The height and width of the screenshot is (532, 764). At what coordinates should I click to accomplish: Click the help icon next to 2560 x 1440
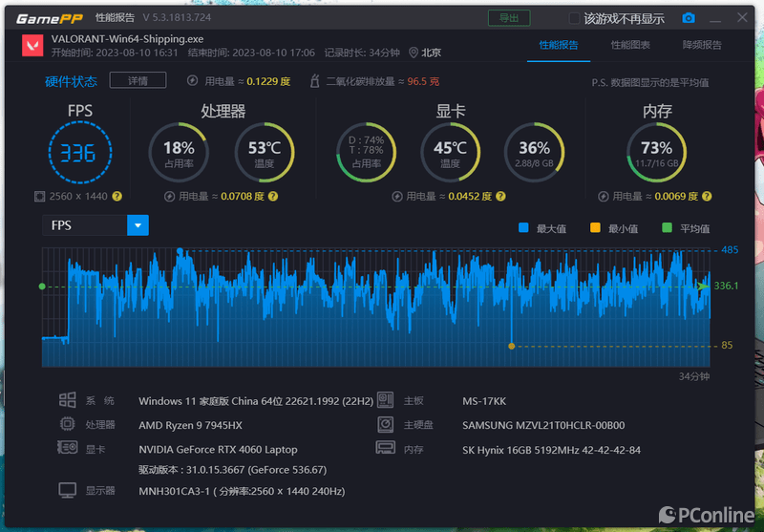[117, 197]
